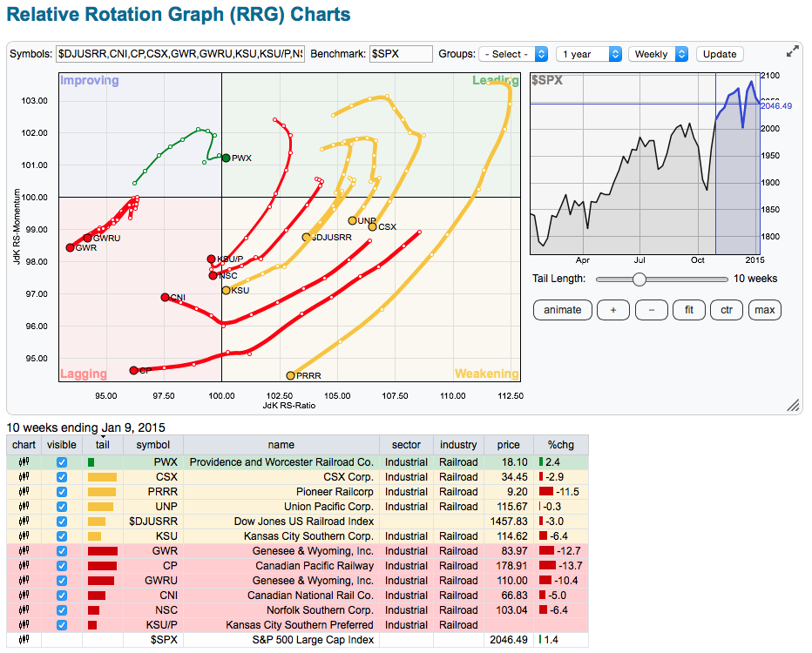812x653 pixels.
Task: Click the $DJUSRR yellow dot on RRG
Action: point(307,237)
